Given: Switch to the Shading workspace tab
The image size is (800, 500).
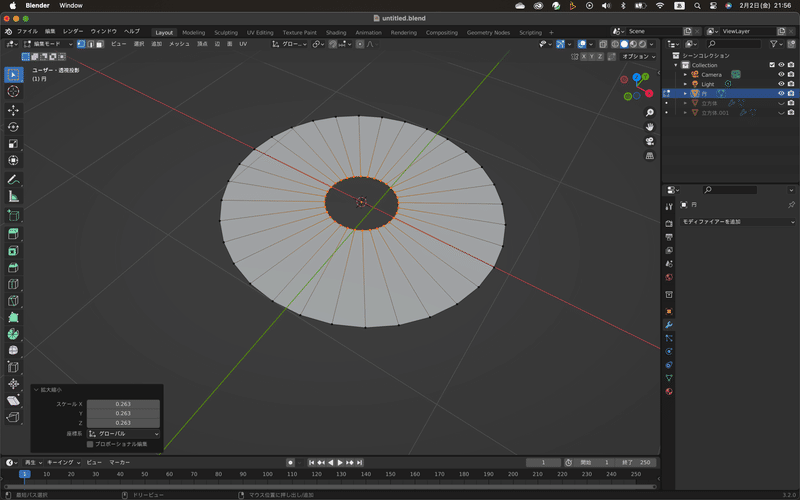Looking at the screenshot, I should (336, 32).
